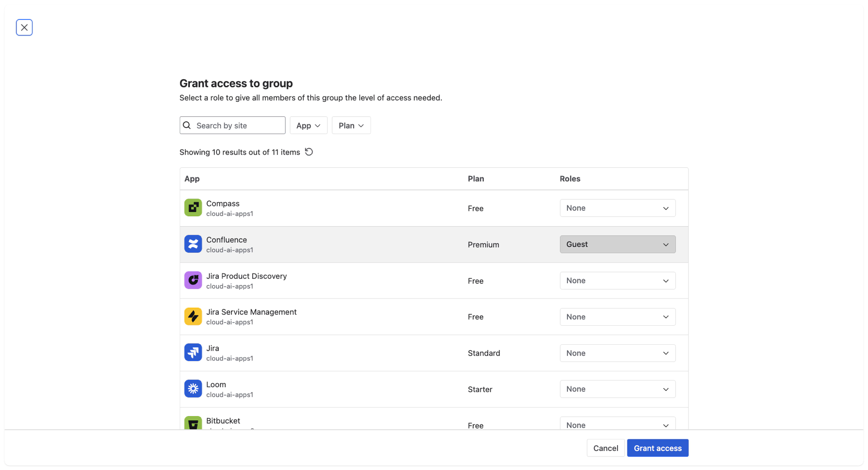Click the Grant access button
868x470 pixels.
click(658, 448)
